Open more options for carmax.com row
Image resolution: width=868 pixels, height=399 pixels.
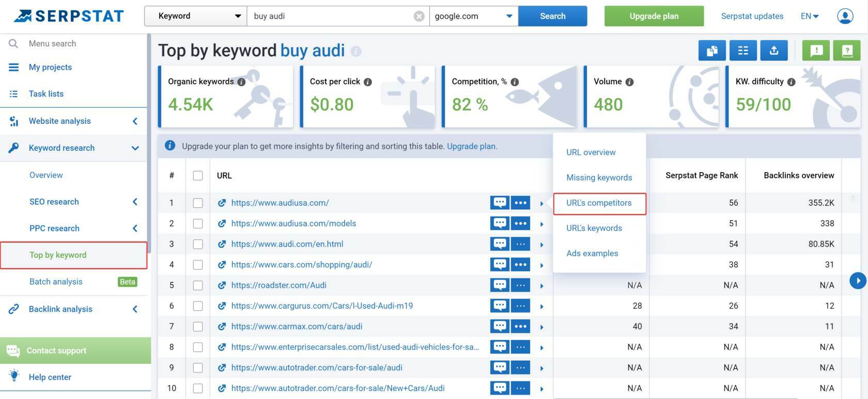520,327
